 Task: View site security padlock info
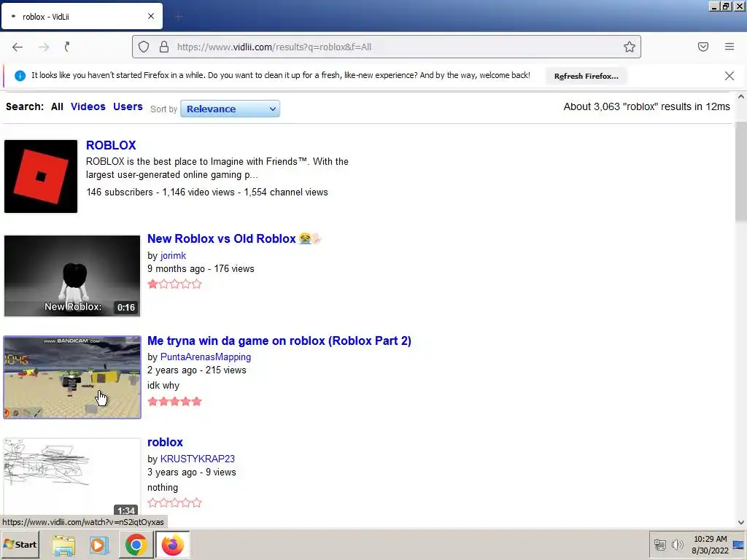(164, 47)
